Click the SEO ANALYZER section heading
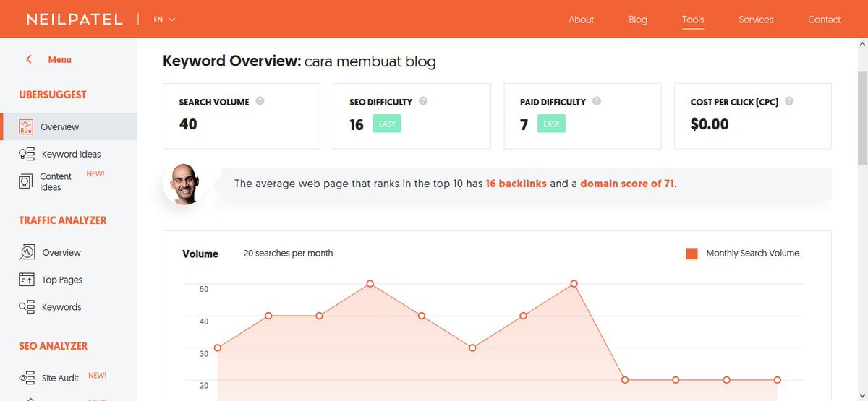 click(x=54, y=346)
